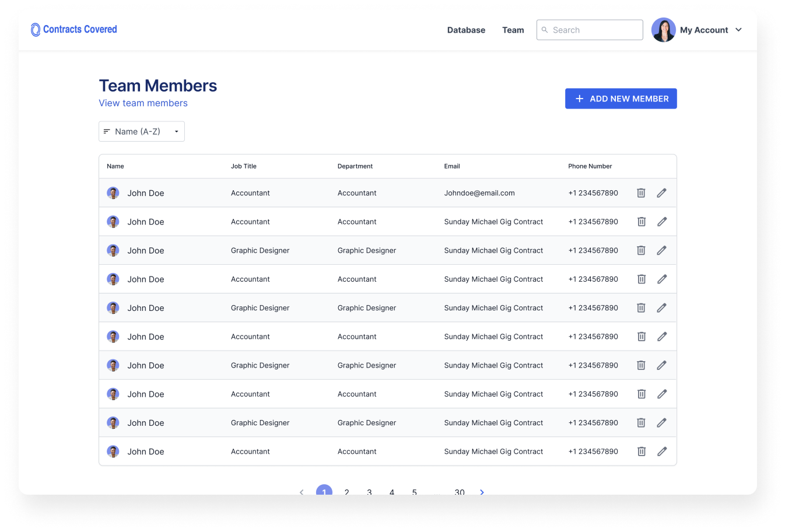The width and height of the screenshot is (785, 532).
Task: Click the pencil icon in the fifth table row
Action: pos(661,308)
